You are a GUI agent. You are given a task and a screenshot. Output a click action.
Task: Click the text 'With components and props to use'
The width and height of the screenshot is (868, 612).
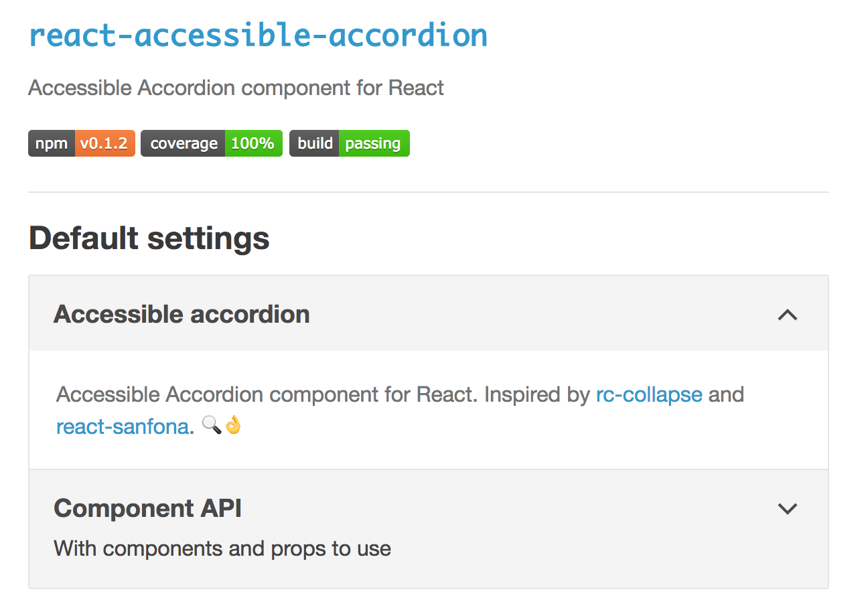(222, 548)
